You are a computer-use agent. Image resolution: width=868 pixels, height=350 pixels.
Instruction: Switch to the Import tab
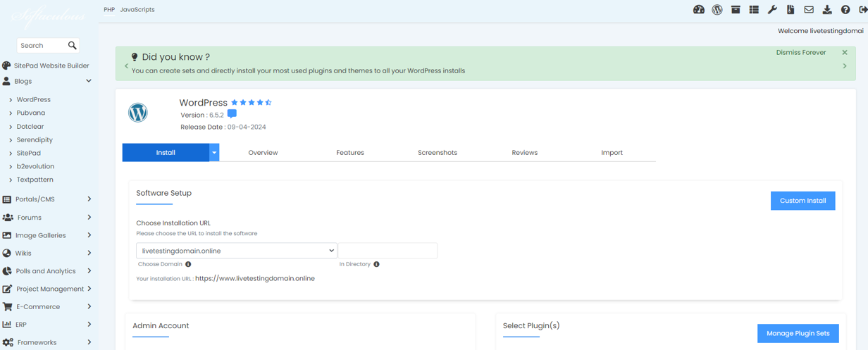pyautogui.click(x=612, y=152)
